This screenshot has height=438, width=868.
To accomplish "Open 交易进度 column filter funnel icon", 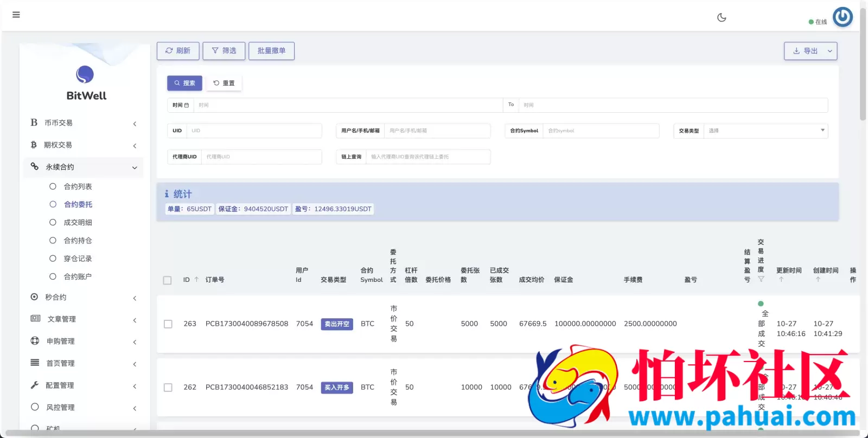I will click(x=761, y=279).
